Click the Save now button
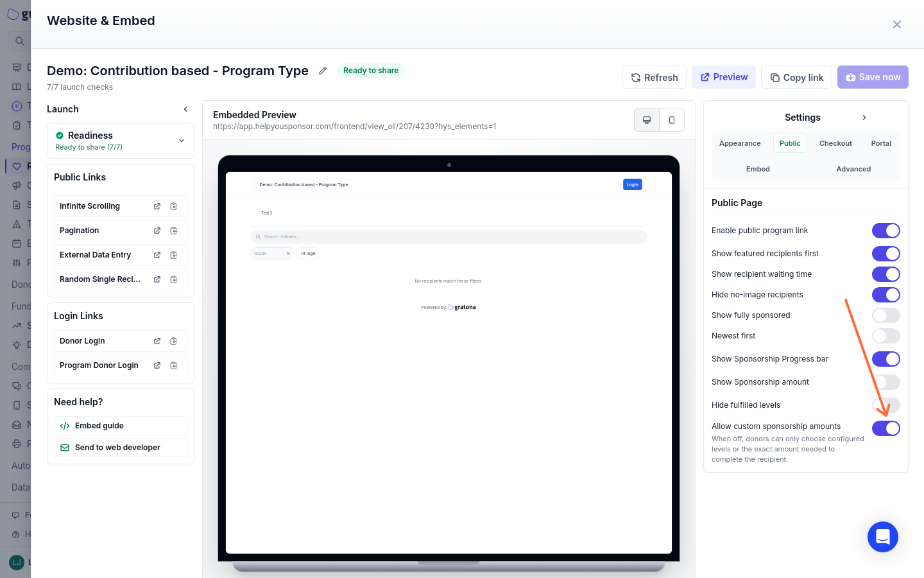 (x=873, y=77)
